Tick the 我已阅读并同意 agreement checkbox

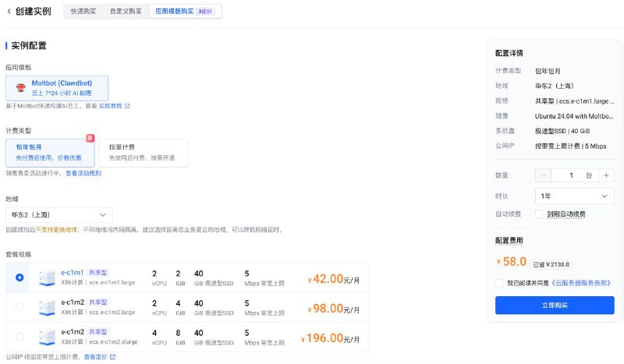(499, 283)
